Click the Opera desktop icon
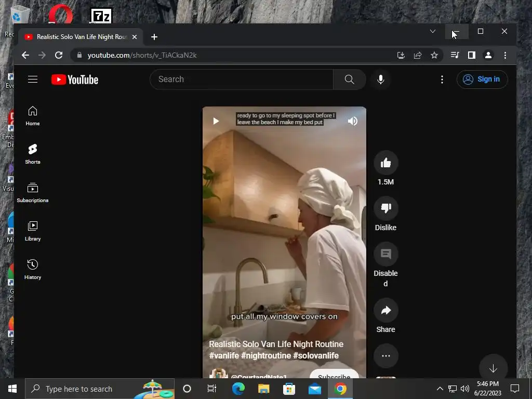 (x=60, y=14)
